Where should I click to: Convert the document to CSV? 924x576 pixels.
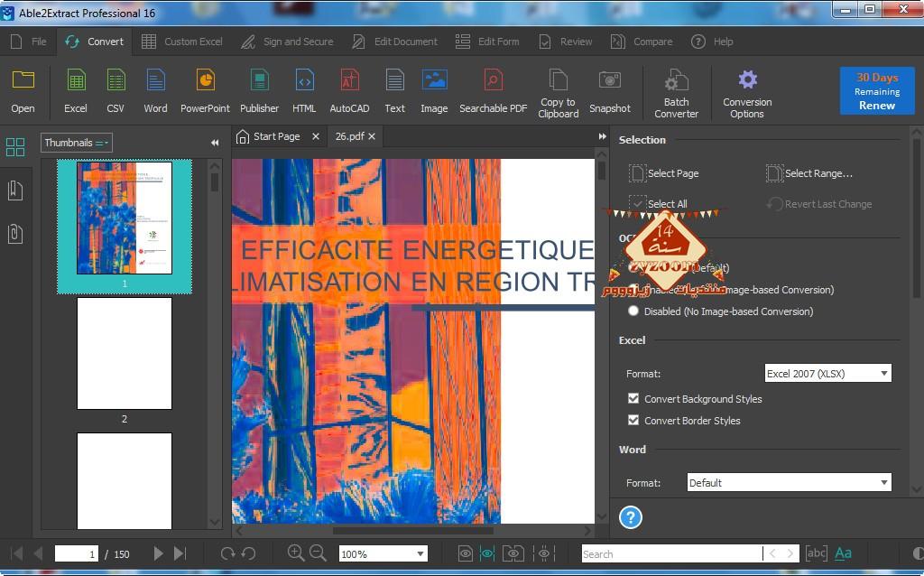pyautogui.click(x=115, y=91)
